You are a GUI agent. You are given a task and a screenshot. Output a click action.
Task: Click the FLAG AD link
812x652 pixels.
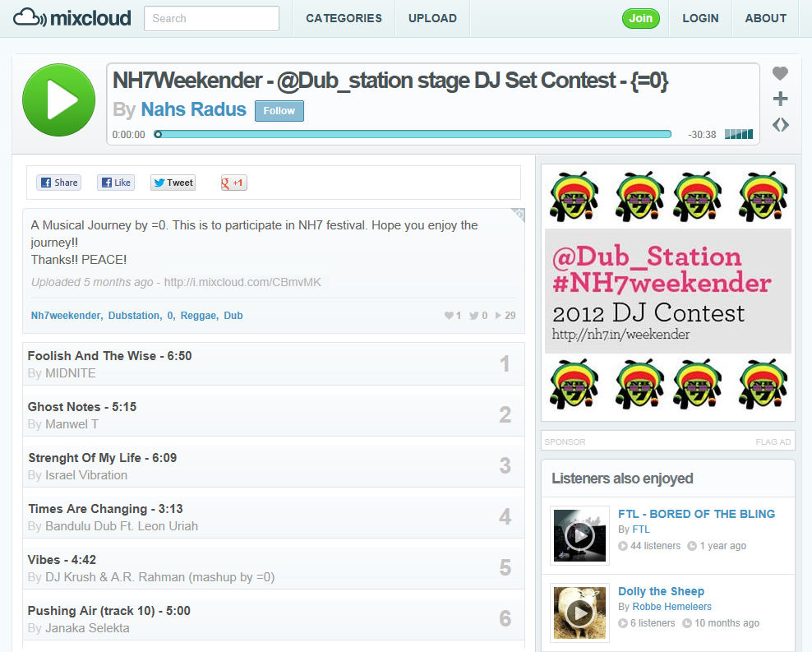(x=773, y=442)
